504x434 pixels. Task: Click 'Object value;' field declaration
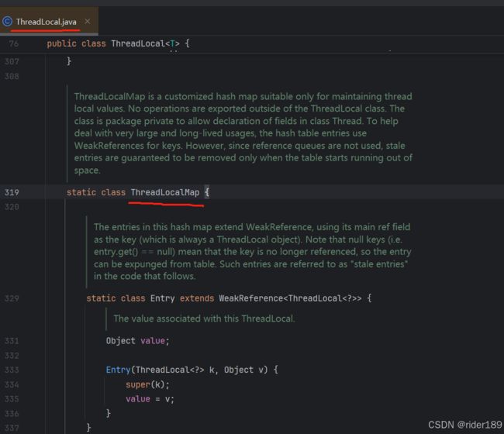point(137,341)
